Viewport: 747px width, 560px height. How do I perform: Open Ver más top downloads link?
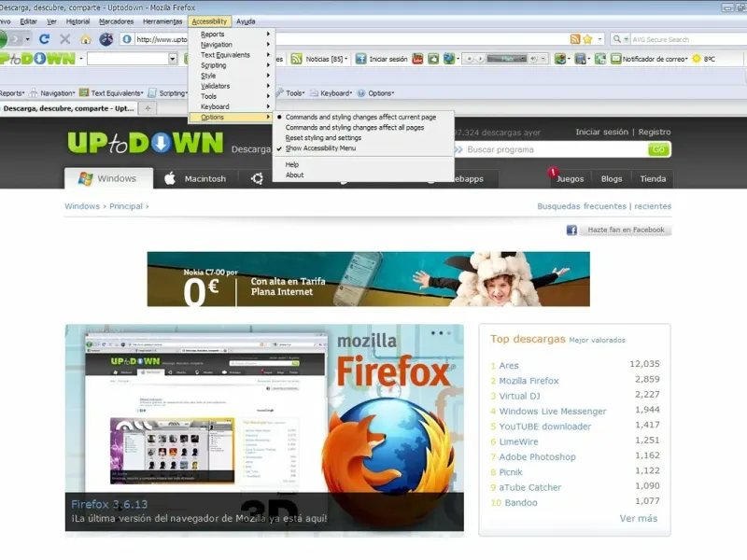(639, 519)
